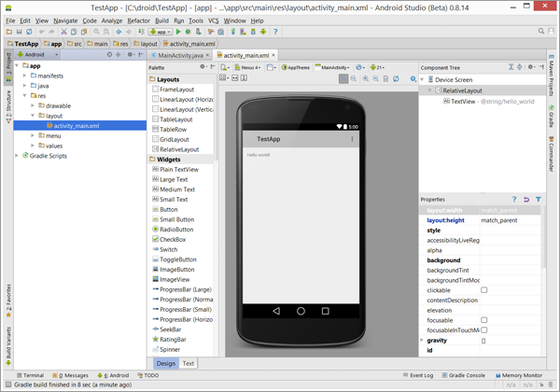
Task: Open the Android project view dropdown
Action: (38, 55)
